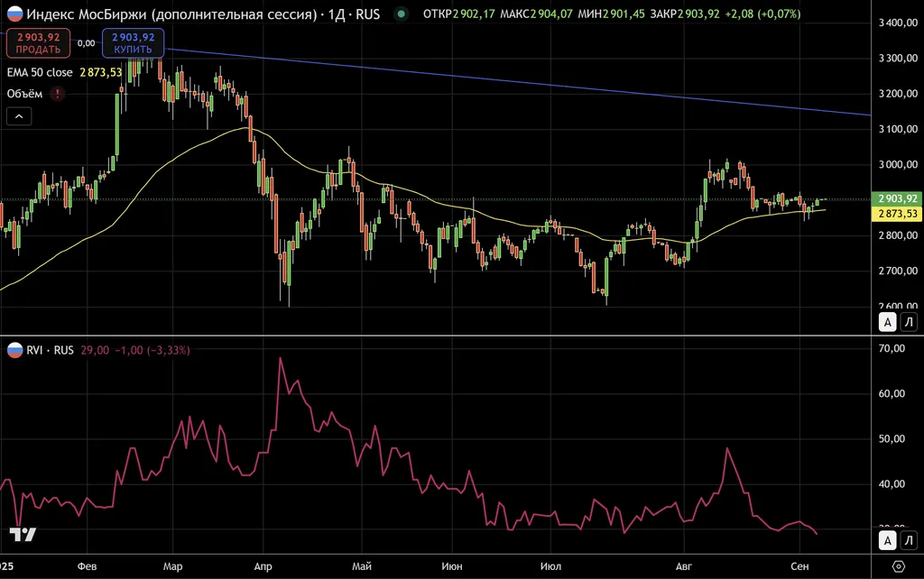Select the Объём indicator label
This screenshot has height=579, width=924.
click(25, 93)
